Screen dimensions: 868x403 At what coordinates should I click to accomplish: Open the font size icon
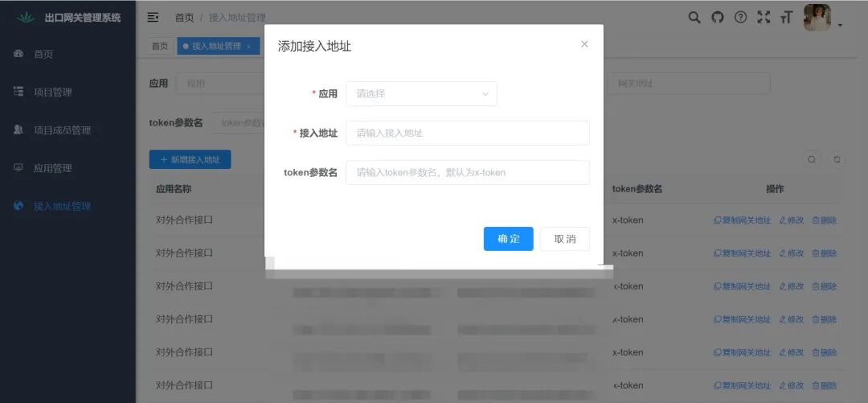pos(786,17)
